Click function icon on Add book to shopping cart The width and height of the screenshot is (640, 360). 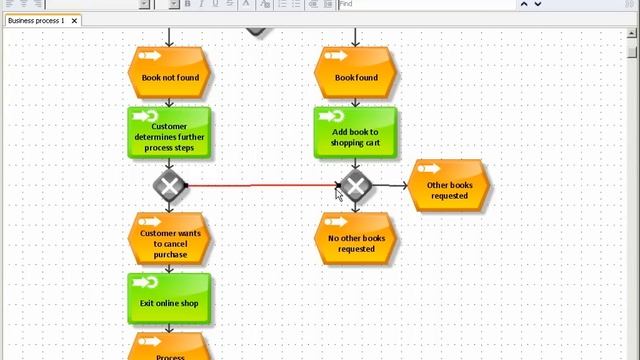pos(331,116)
